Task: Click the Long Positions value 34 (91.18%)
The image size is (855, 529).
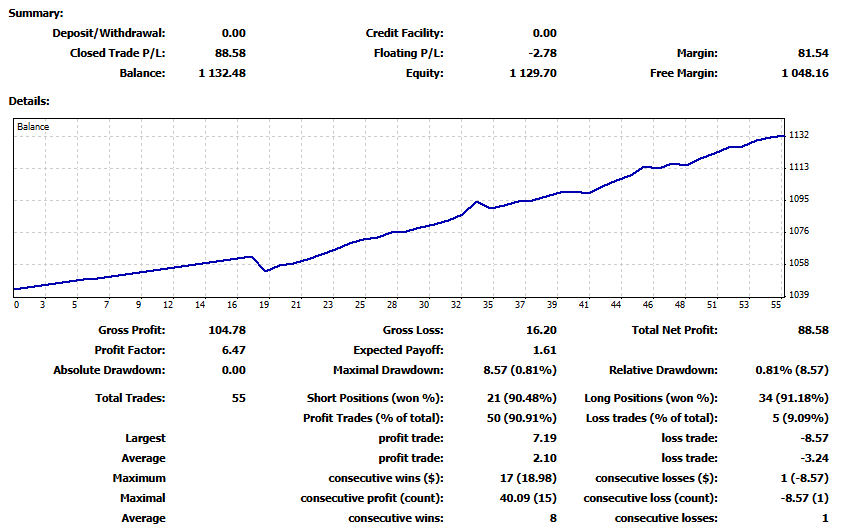Action: (793, 398)
